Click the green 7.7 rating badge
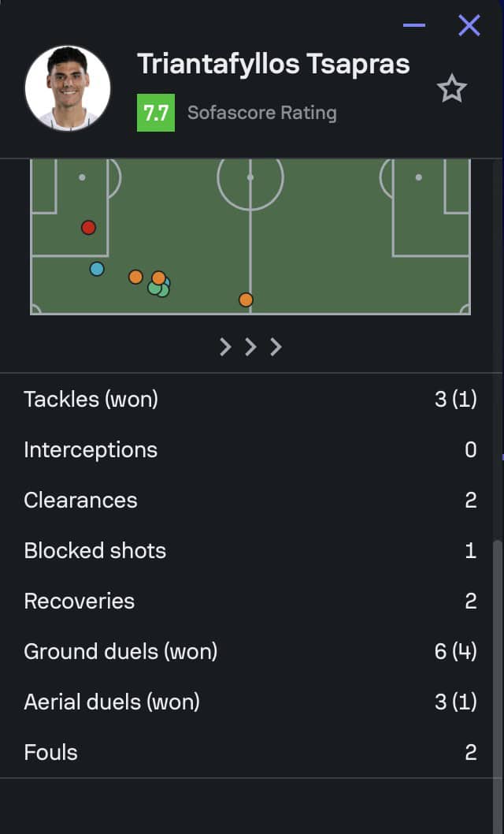The width and height of the screenshot is (504, 834). (156, 113)
